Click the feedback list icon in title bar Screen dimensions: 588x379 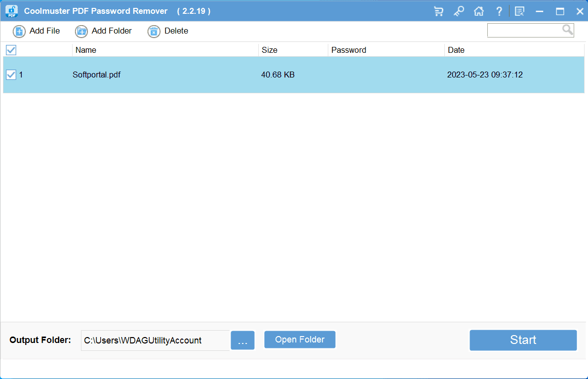[x=519, y=11]
